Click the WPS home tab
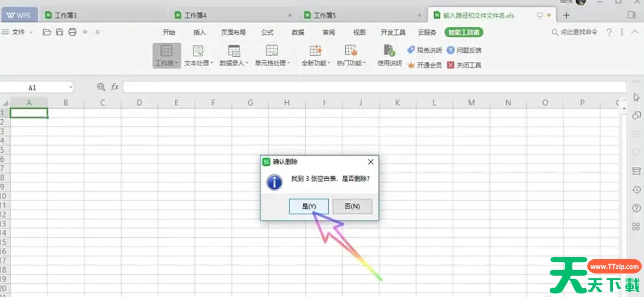Viewport: 644px width, 297px height. tap(19, 15)
